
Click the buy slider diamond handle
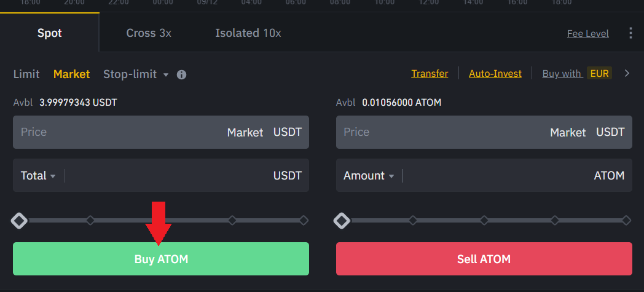(x=19, y=220)
